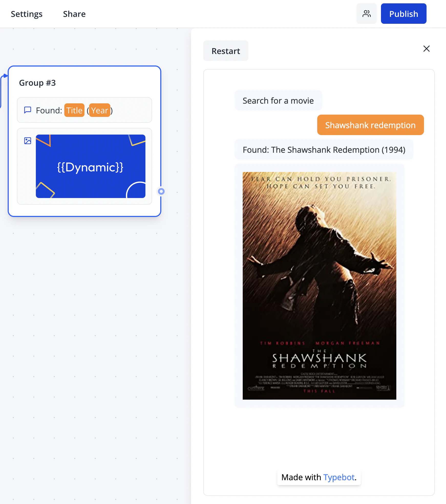Click the Search for a movie message

[278, 101]
